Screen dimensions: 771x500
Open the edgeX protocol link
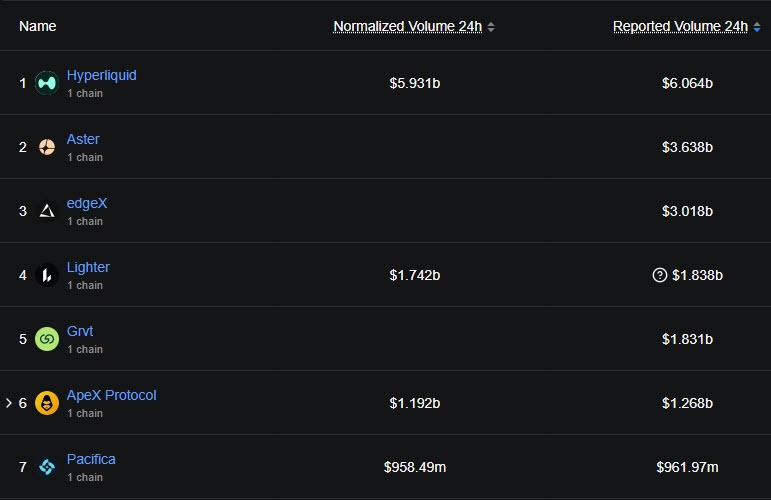(87, 203)
